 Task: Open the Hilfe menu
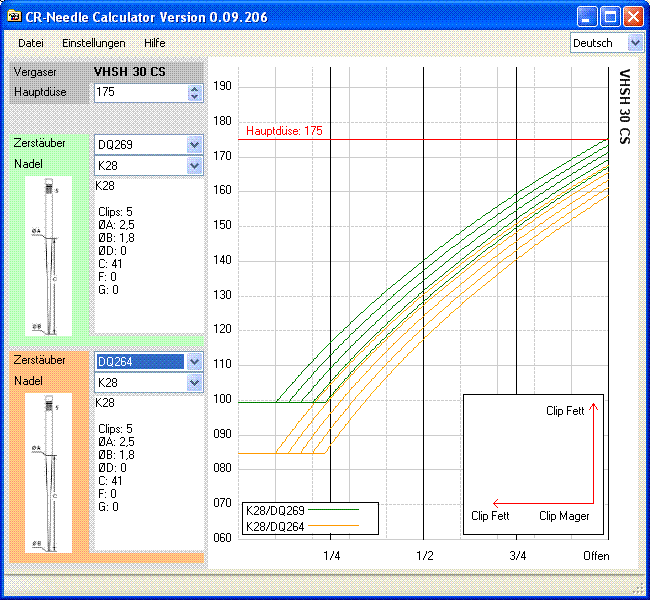click(155, 43)
